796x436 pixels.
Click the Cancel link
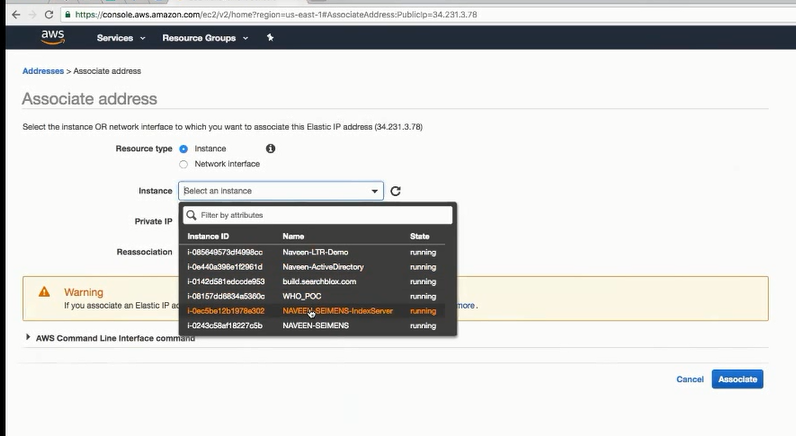pos(690,379)
